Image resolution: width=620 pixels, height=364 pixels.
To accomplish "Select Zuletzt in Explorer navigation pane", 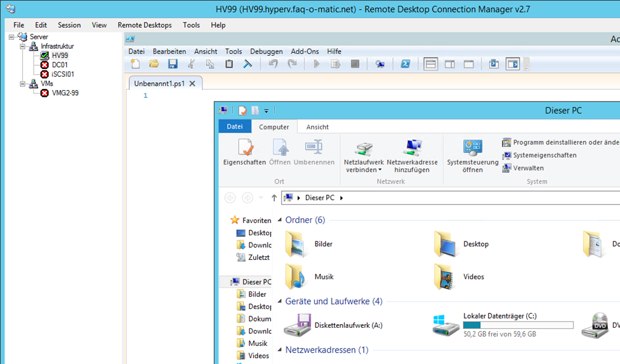I will (254, 258).
